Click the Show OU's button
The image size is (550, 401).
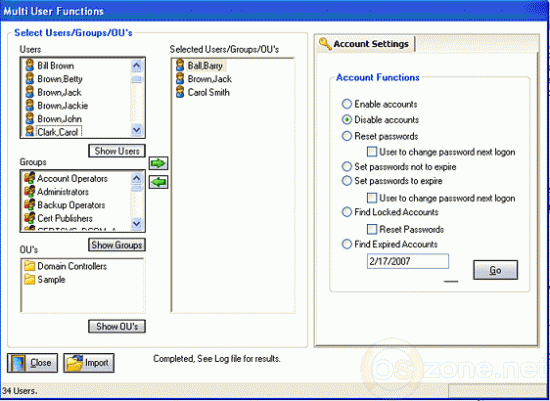pyautogui.click(x=117, y=326)
